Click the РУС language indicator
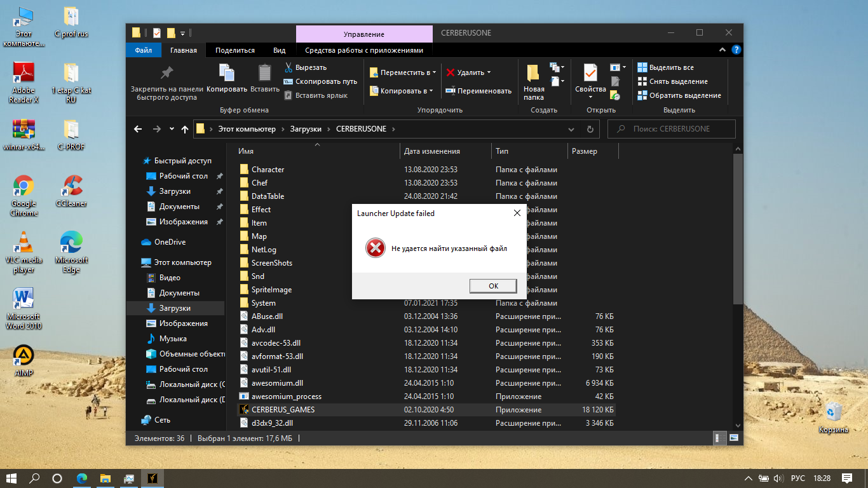Screen dimensions: 868x488 pos(798,478)
